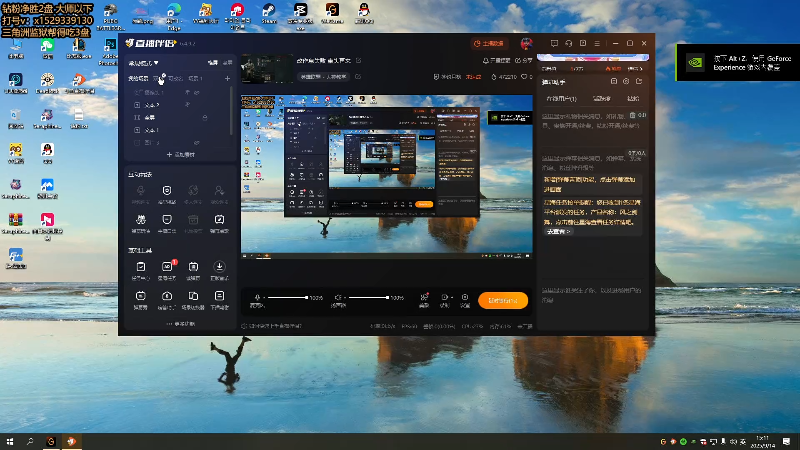Image resolution: width=800 pixels, height=450 pixels.
Task: Switch to portrait orientation in the scene panel header
Action: tap(228, 63)
